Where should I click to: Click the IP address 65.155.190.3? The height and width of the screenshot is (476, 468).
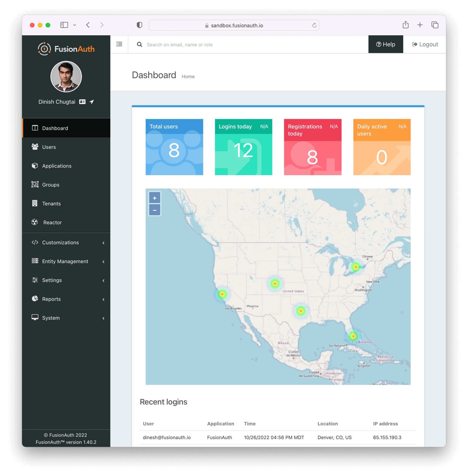pyautogui.click(x=387, y=437)
